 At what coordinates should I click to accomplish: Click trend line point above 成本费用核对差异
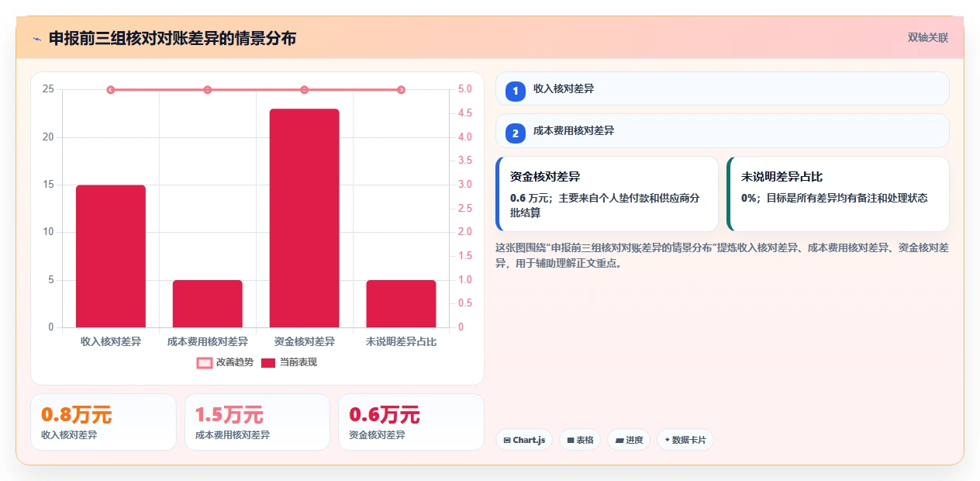click(208, 90)
